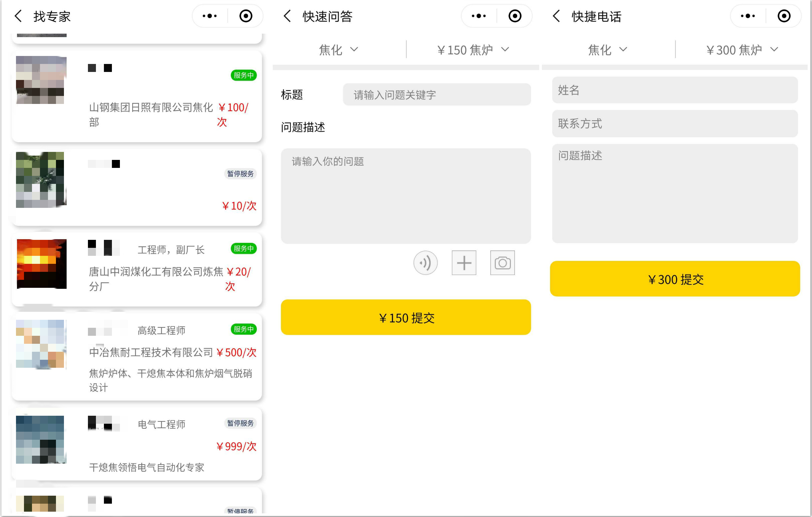
Task: Open the 中冶焦耐工程技术有限公司 expert card
Action: point(137,357)
